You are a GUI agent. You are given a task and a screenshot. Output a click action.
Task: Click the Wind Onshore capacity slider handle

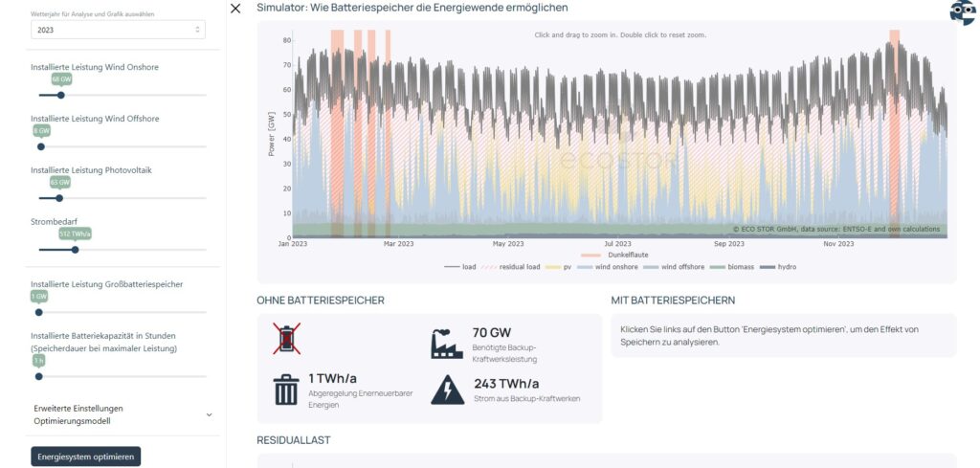click(x=61, y=95)
